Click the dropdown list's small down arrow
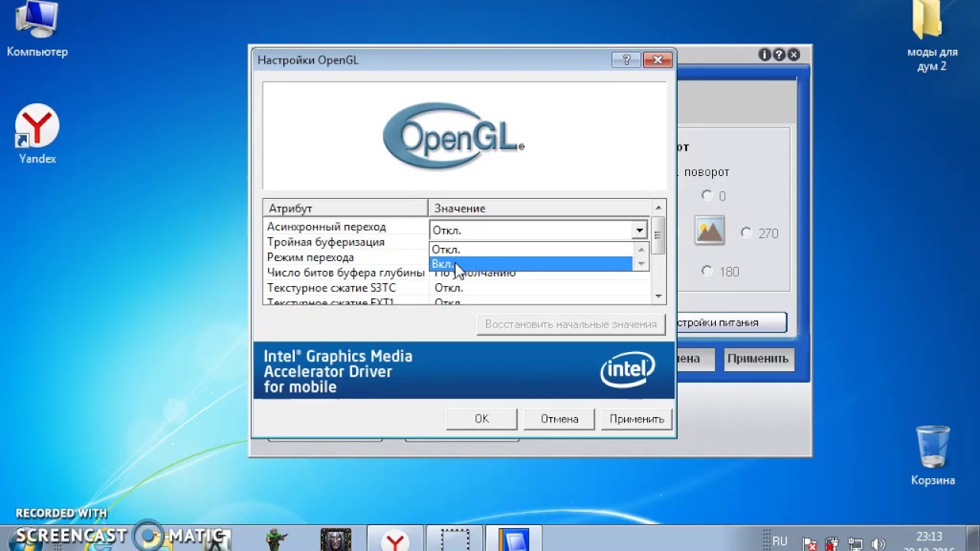 [x=642, y=264]
